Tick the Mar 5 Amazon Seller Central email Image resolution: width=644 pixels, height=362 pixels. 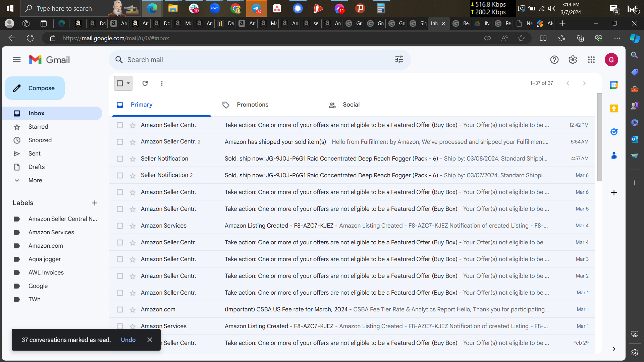(120, 209)
